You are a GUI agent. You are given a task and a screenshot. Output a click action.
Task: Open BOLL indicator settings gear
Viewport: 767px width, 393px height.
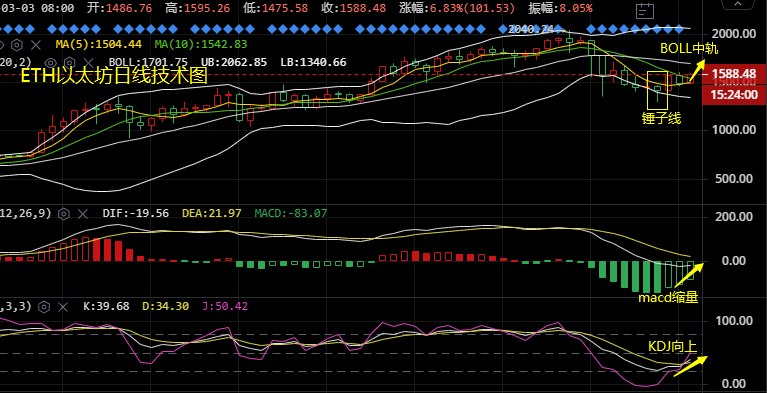tap(69, 63)
